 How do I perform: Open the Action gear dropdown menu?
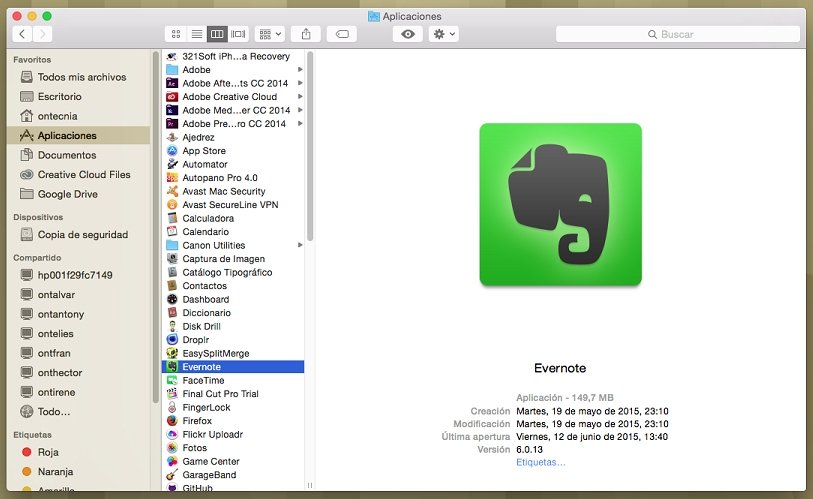443,34
